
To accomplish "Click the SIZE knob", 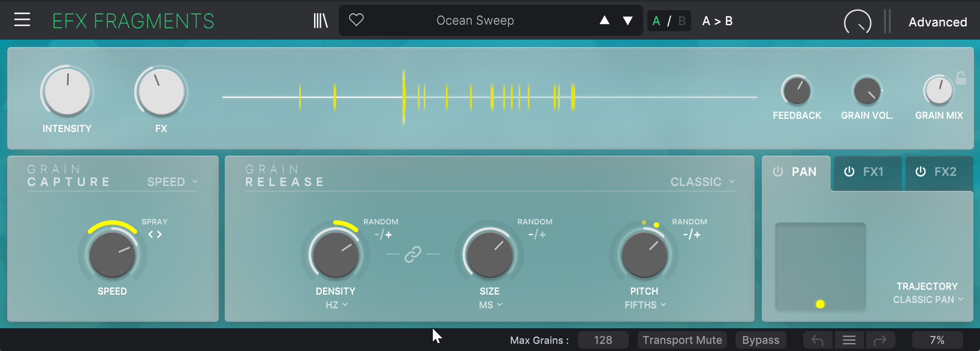I will click(x=490, y=254).
